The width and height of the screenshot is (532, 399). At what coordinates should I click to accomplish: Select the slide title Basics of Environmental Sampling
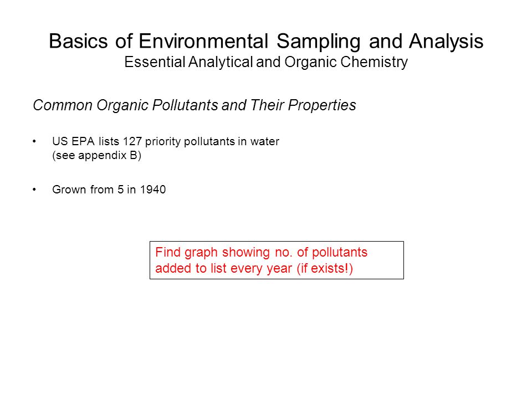point(266,42)
